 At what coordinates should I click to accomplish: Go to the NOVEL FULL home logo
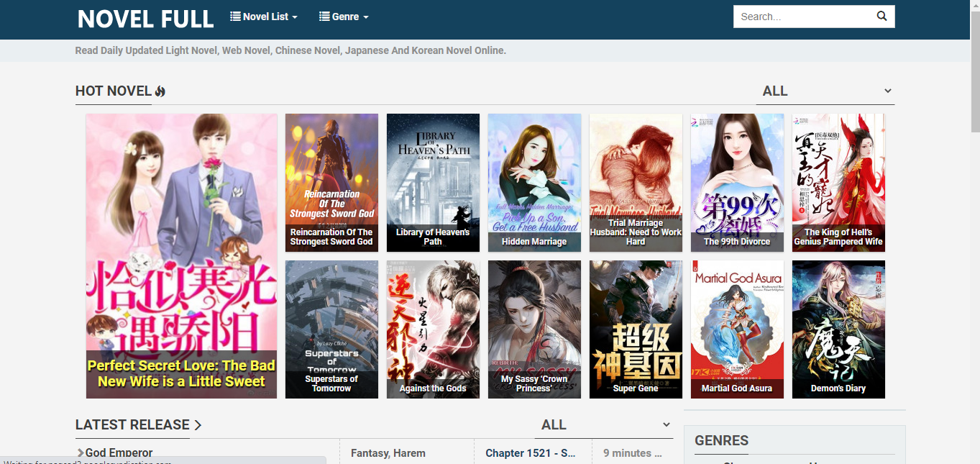click(x=146, y=19)
